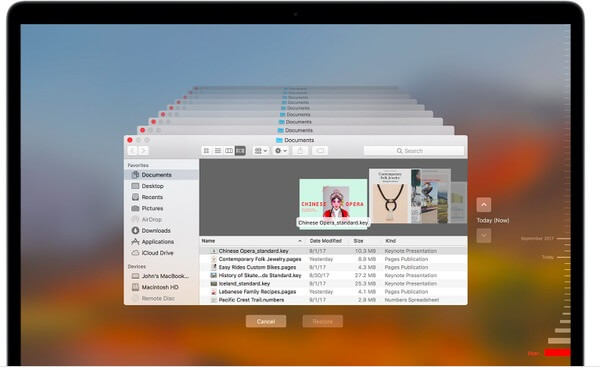Open Recents in the sidebar
600x370 pixels.
click(161, 197)
